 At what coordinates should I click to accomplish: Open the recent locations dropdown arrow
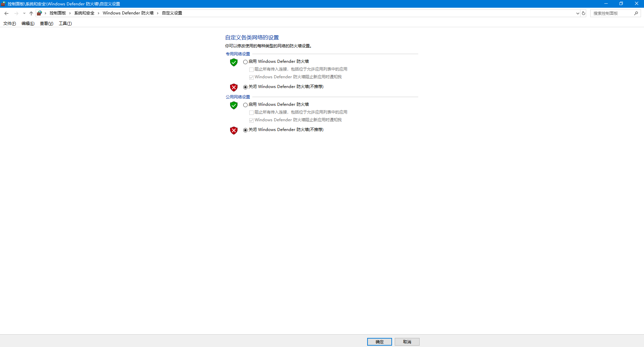(24, 13)
